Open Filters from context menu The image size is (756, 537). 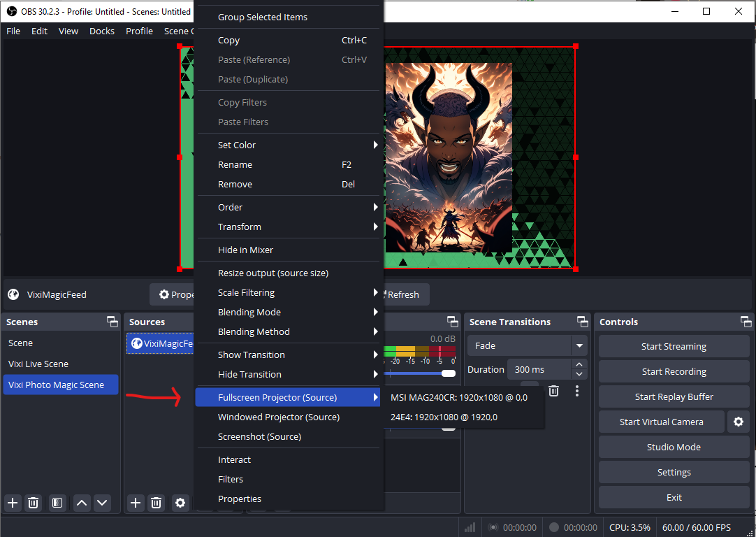pyautogui.click(x=289, y=479)
